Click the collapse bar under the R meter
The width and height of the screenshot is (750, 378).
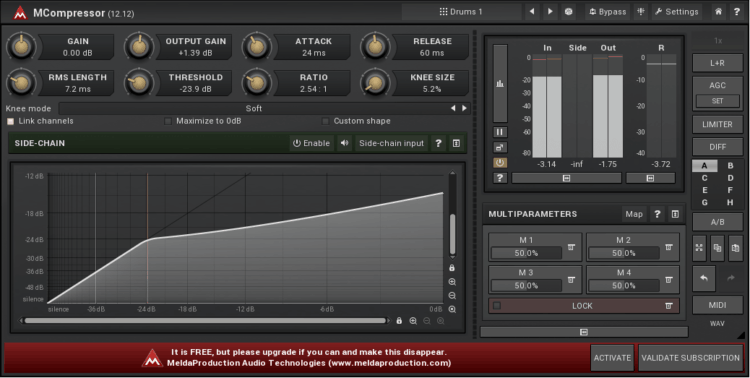651,178
